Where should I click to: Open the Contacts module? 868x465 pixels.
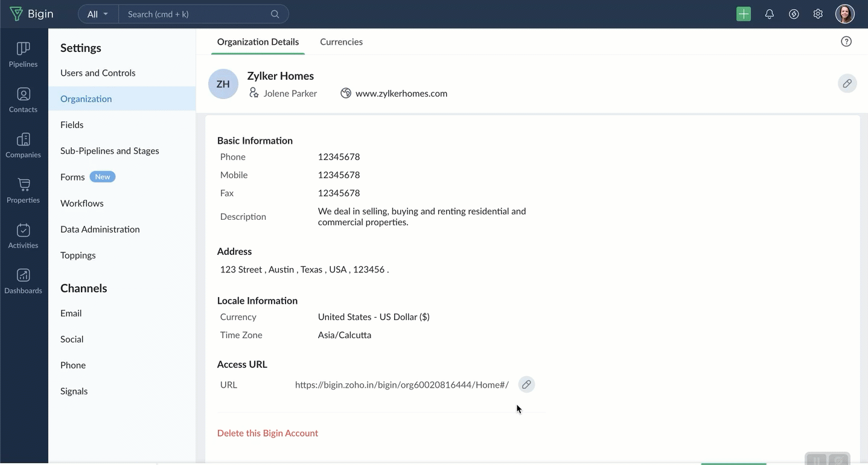pos(24,100)
